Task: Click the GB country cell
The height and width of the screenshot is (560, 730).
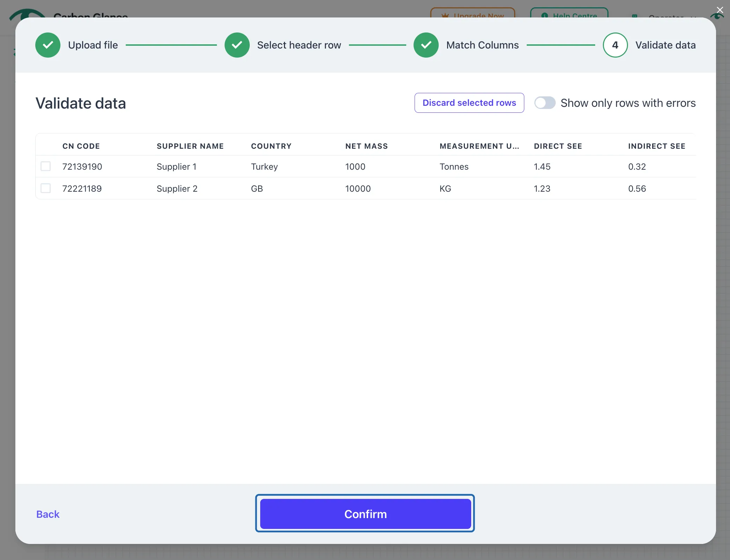Action: (x=257, y=189)
